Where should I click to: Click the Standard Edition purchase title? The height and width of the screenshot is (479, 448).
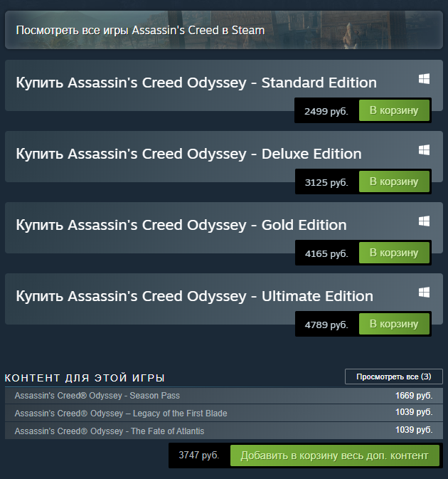[196, 83]
